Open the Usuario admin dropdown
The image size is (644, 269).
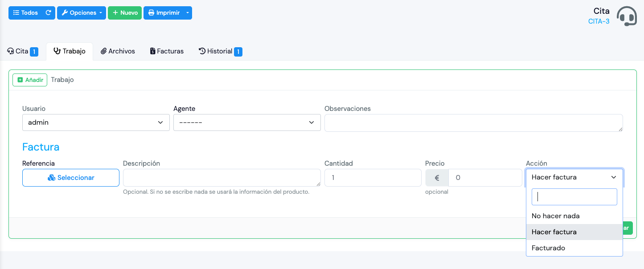pyautogui.click(x=96, y=122)
